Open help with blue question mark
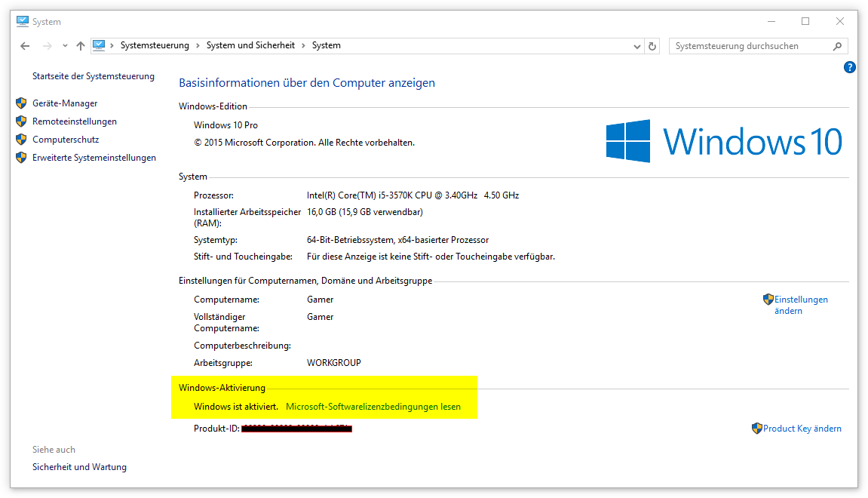This screenshot has width=868, height=498. (850, 68)
